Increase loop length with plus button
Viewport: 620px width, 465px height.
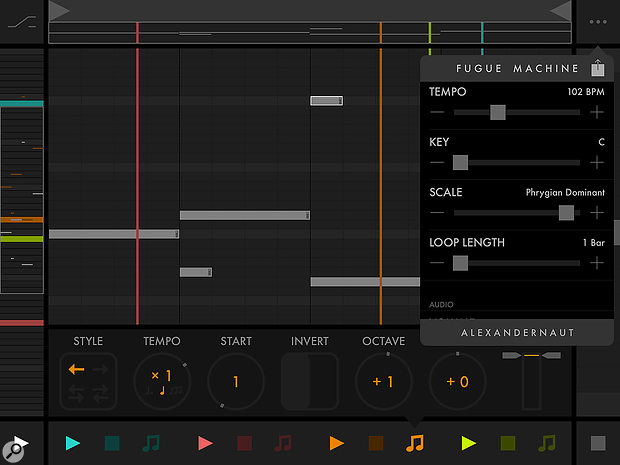(597, 263)
